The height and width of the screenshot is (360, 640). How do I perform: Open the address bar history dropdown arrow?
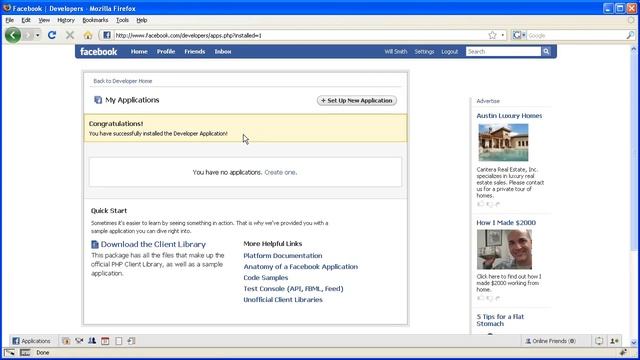(x=502, y=35)
